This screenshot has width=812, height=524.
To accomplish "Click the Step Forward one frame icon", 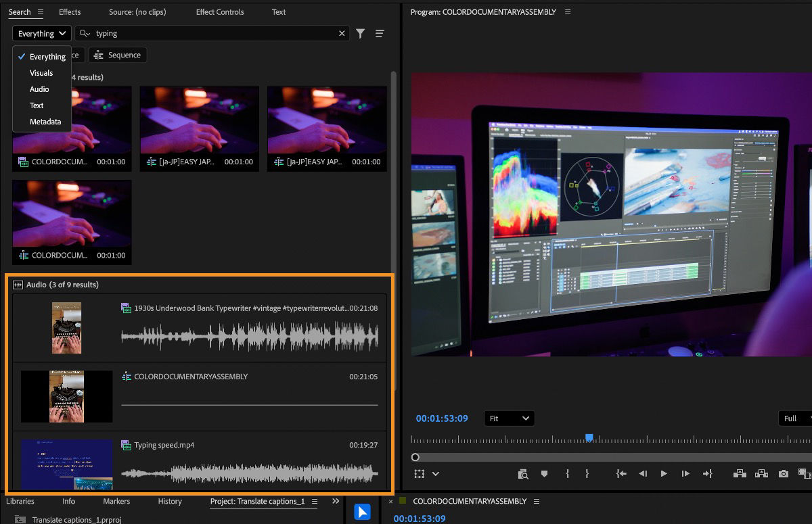I will 685,473.
